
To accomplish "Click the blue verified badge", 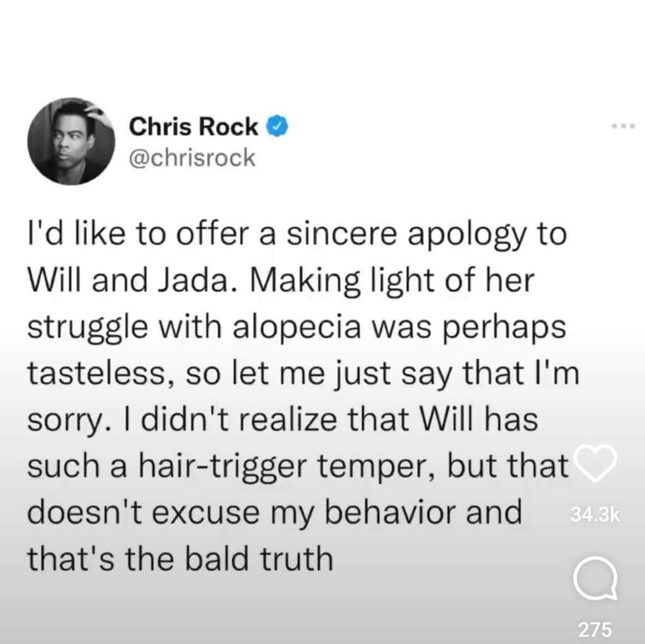I will click(278, 126).
